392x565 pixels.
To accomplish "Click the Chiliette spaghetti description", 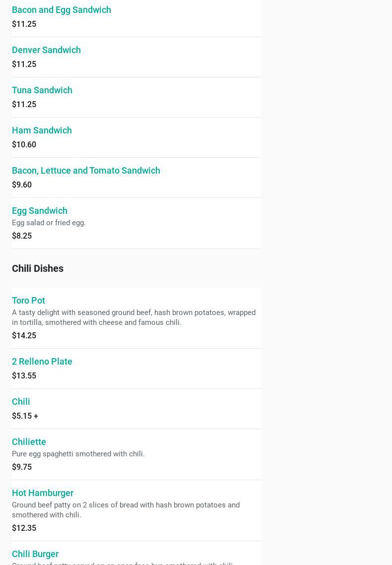I will pos(78,454).
